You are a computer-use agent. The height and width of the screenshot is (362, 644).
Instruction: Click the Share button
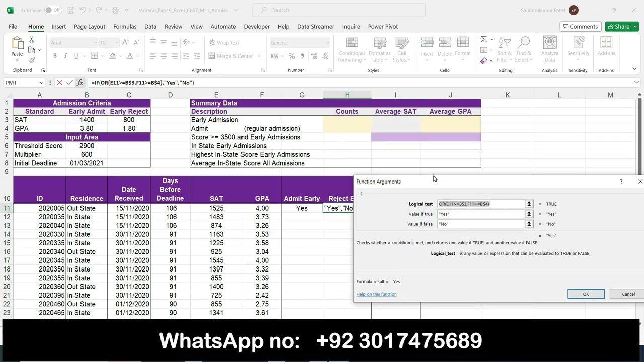pyautogui.click(x=618, y=27)
